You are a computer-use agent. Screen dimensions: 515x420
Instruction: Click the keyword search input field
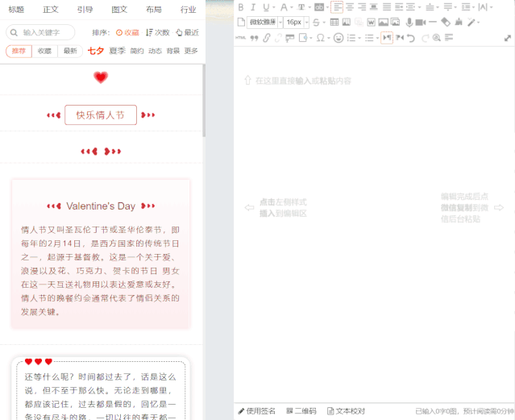click(40, 32)
